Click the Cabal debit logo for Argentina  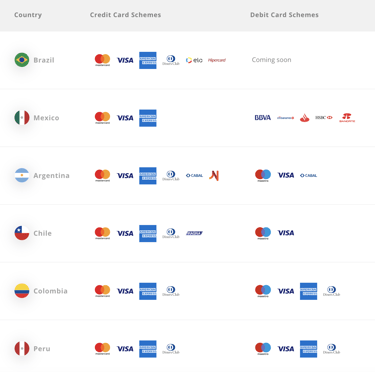pos(308,175)
